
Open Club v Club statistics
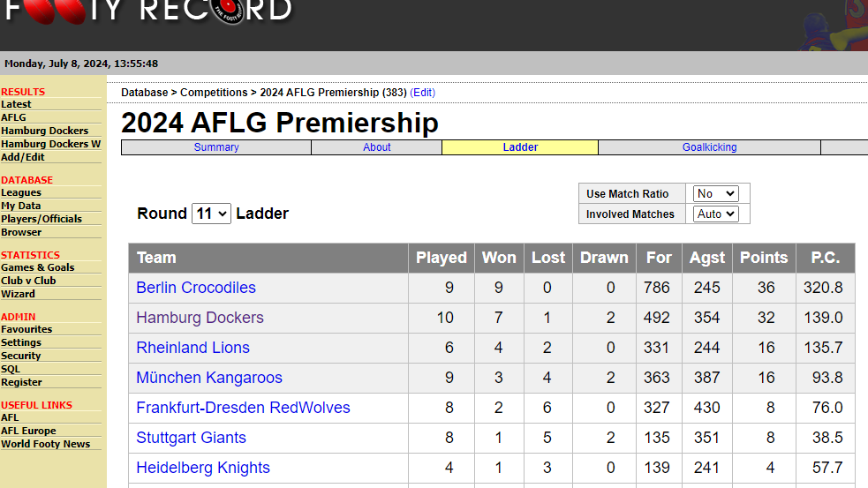coord(28,281)
